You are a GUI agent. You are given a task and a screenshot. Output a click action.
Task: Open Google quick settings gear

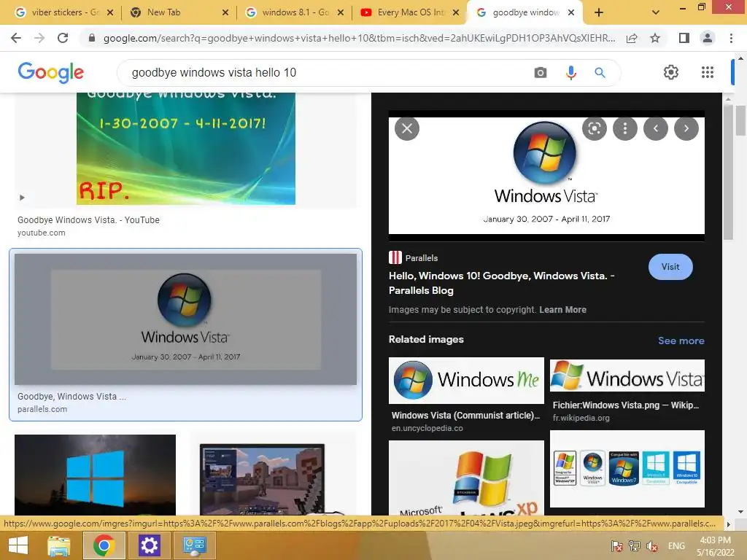(671, 72)
